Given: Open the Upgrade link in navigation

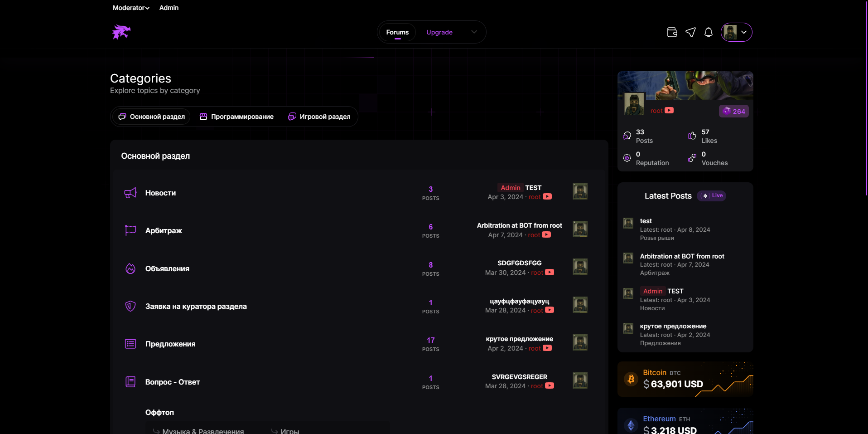Looking at the screenshot, I should [x=439, y=32].
